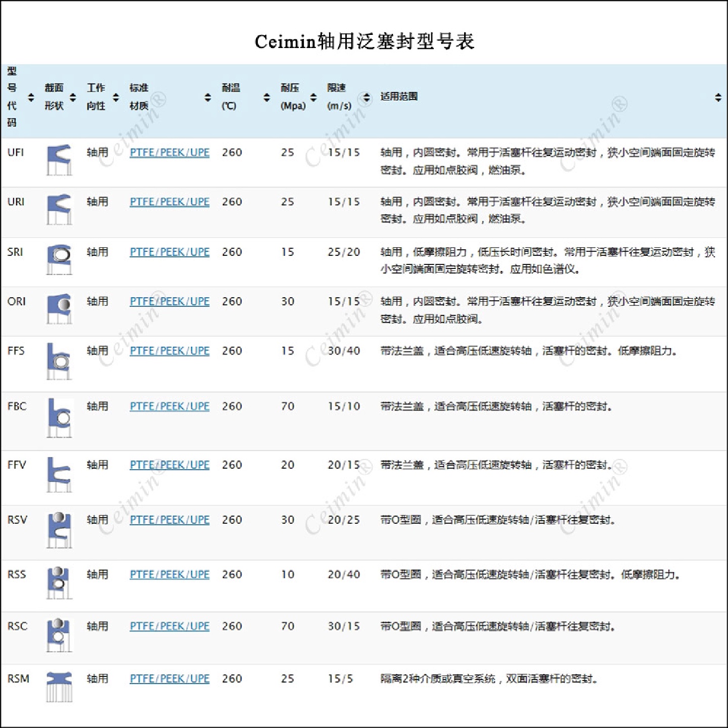Sort by the 型号代码 column arrows
This screenshot has width=728, height=728.
[31, 97]
